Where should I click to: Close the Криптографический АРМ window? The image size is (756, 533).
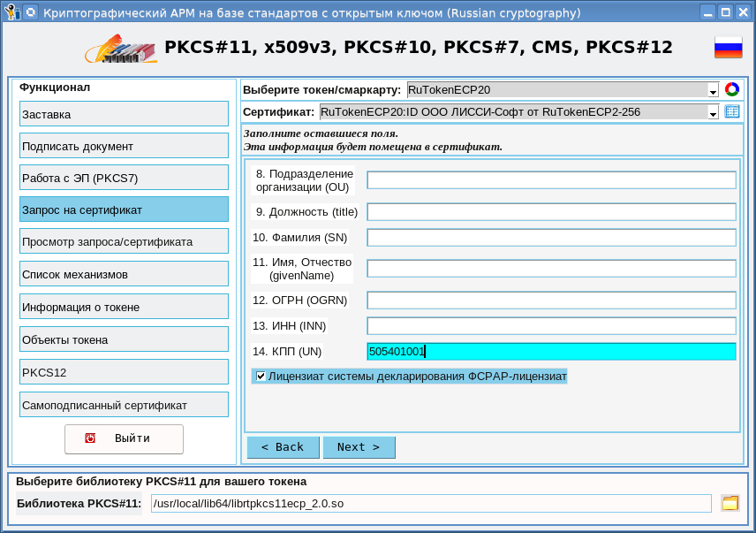click(x=743, y=12)
